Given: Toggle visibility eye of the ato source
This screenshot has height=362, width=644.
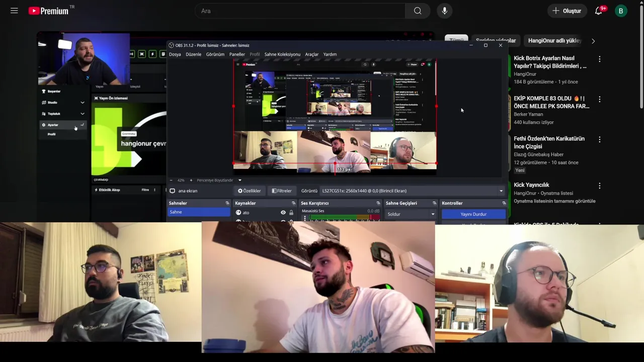Looking at the screenshot, I should tap(283, 213).
